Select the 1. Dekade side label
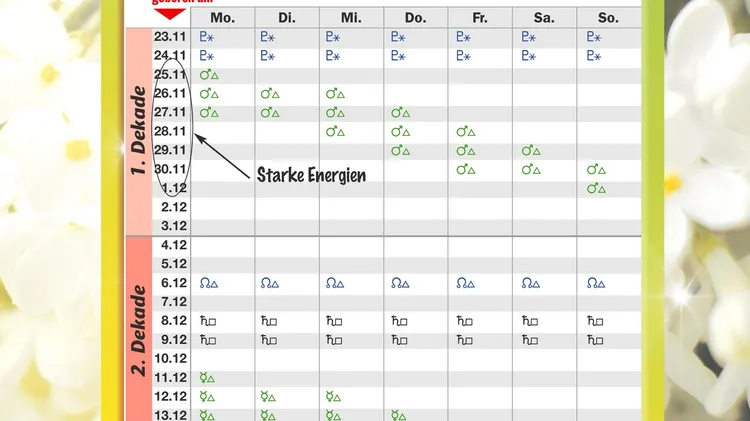This screenshot has height=421, width=750. point(139,130)
